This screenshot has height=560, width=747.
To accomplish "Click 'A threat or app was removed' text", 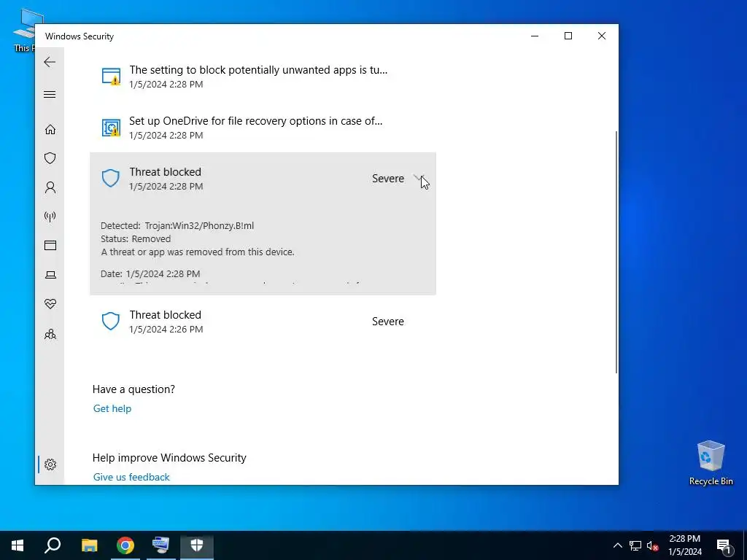I will [x=198, y=252].
